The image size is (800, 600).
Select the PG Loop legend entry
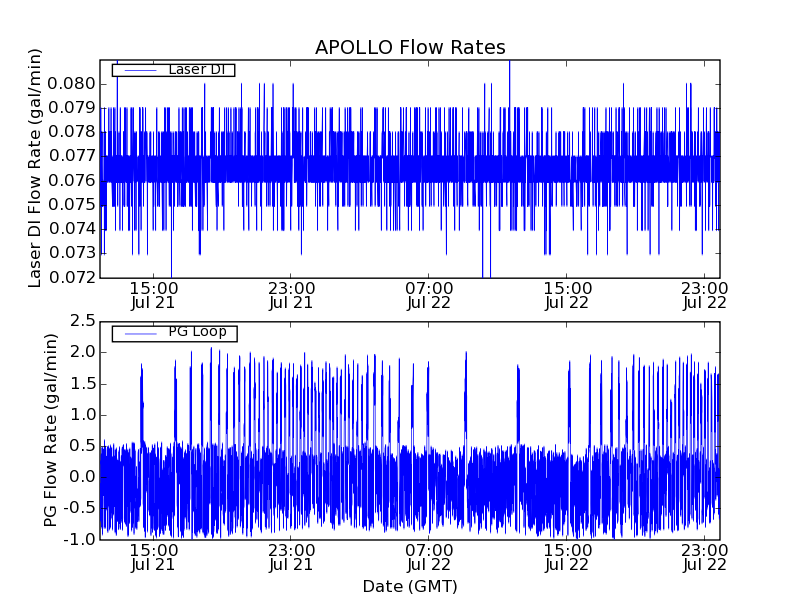(174, 333)
